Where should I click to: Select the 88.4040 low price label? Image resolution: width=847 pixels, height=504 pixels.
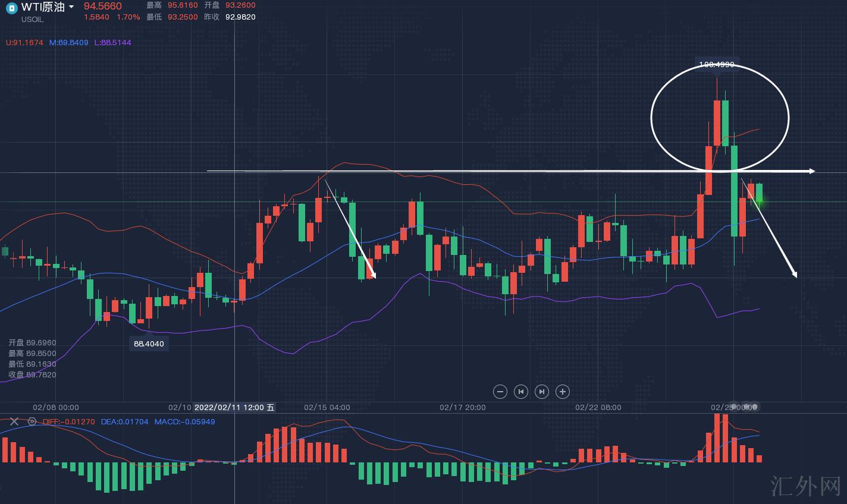(x=149, y=344)
